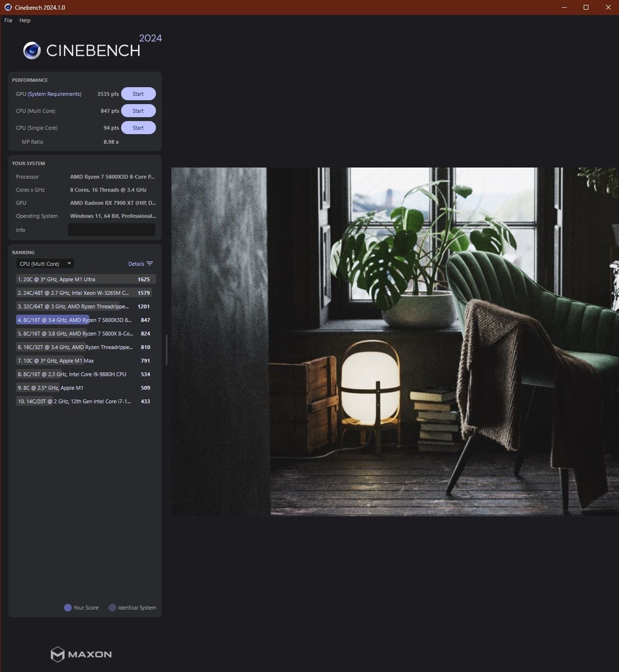Select ranking row 10 12th Gen Intel Core i7
Viewport: 619px width, 672px height.
pos(86,401)
